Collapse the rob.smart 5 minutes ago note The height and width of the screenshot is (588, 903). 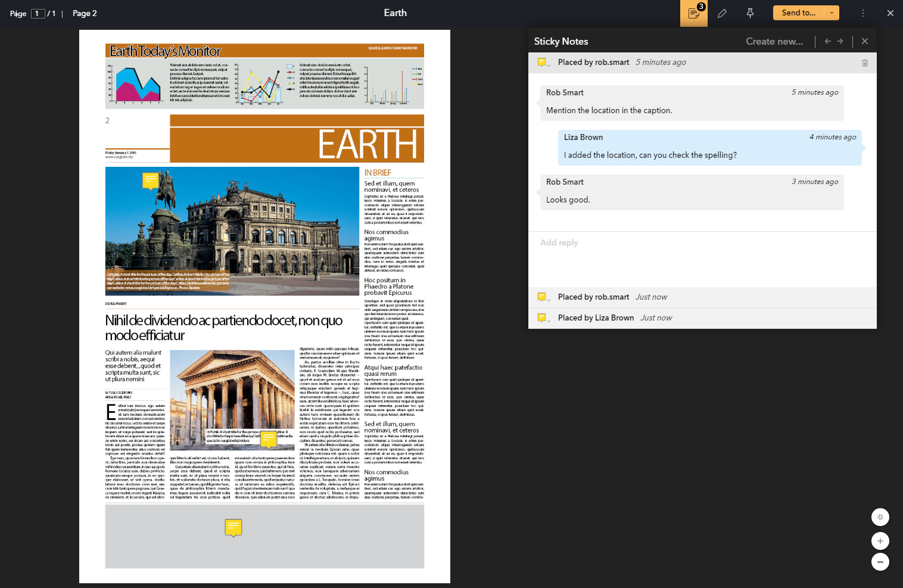[543, 63]
